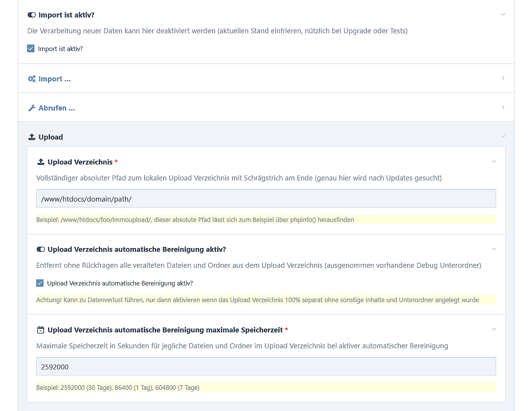Open the 'Abrufen ...' section heading
This screenshot has width=532, height=411.
point(57,108)
